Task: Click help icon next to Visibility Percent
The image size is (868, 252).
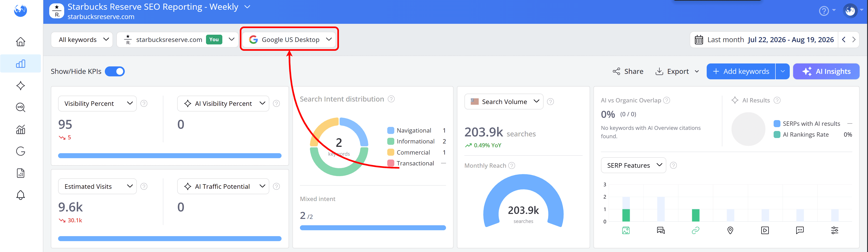Action: pos(144,103)
